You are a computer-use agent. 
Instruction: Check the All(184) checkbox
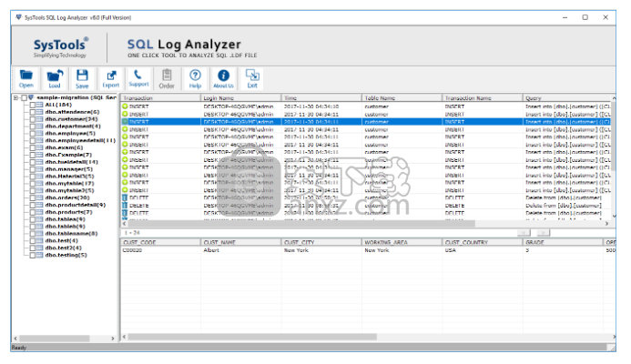[33, 105]
